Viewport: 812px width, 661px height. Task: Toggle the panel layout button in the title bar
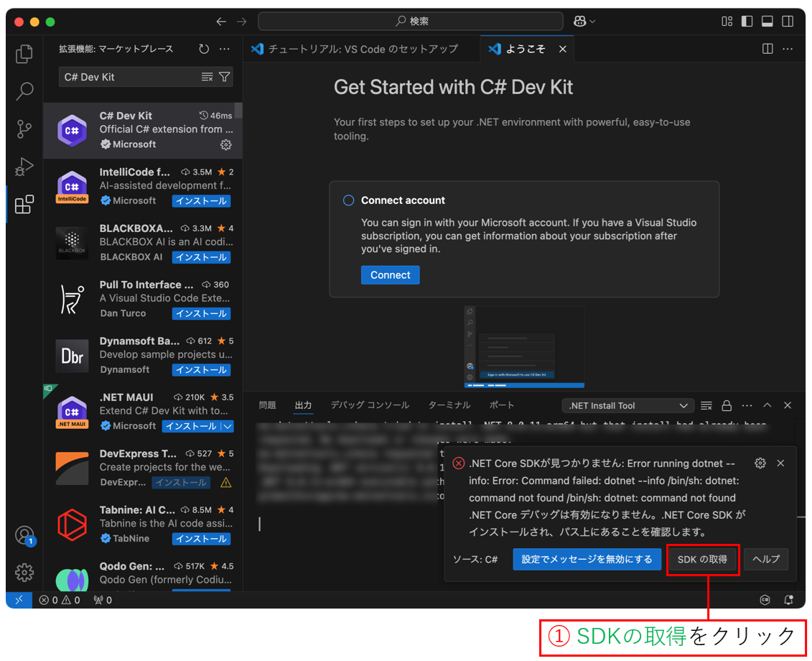(x=767, y=21)
